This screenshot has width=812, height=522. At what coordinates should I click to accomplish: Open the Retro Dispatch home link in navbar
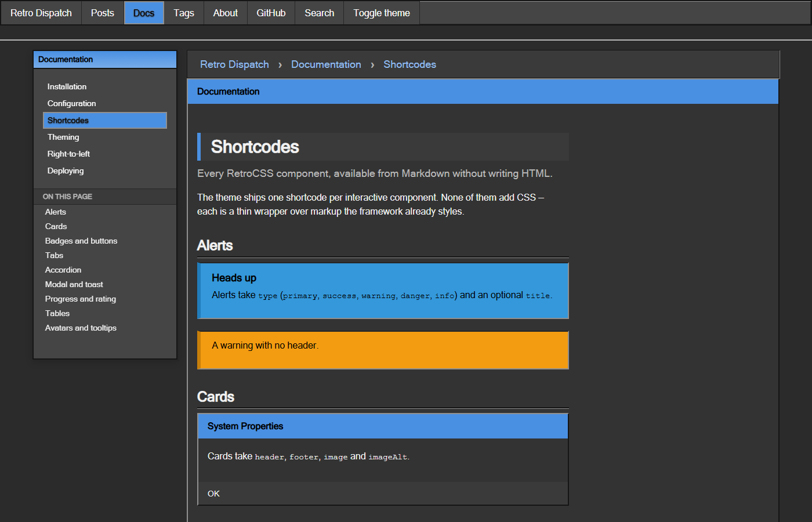[41, 13]
